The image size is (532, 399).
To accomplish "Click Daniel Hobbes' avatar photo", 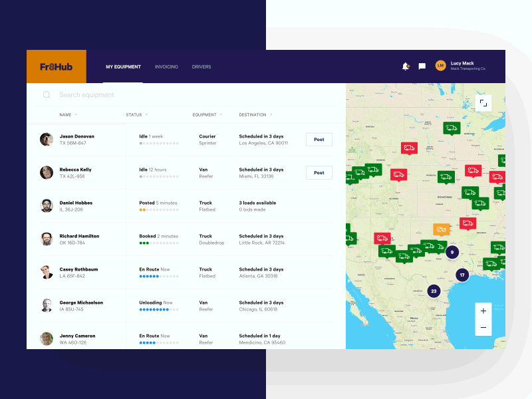I will 47,205.
